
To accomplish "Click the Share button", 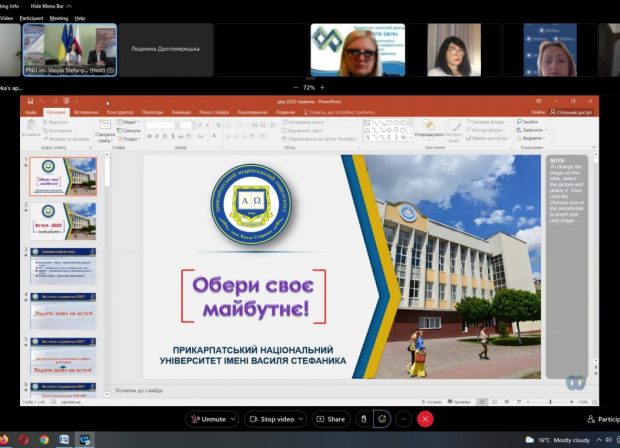I will click(331, 419).
